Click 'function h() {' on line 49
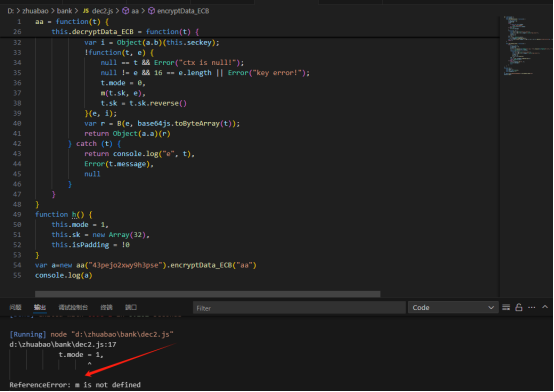The image size is (554, 392). coord(64,215)
